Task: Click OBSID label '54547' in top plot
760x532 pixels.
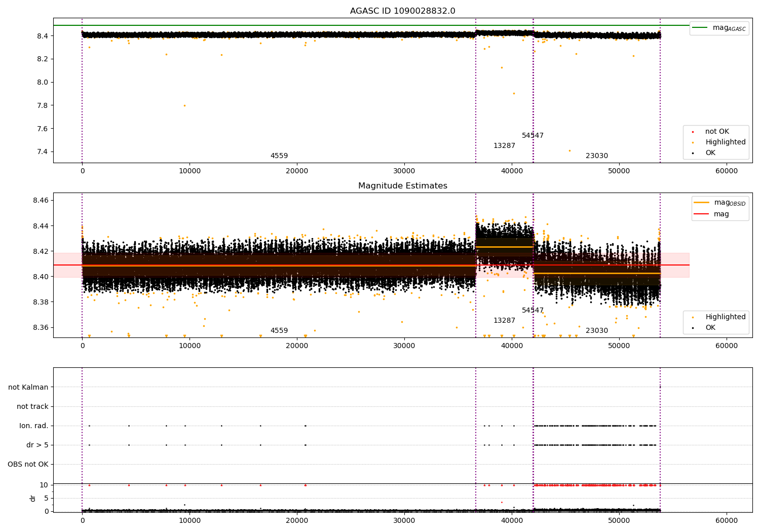Action: point(533,136)
